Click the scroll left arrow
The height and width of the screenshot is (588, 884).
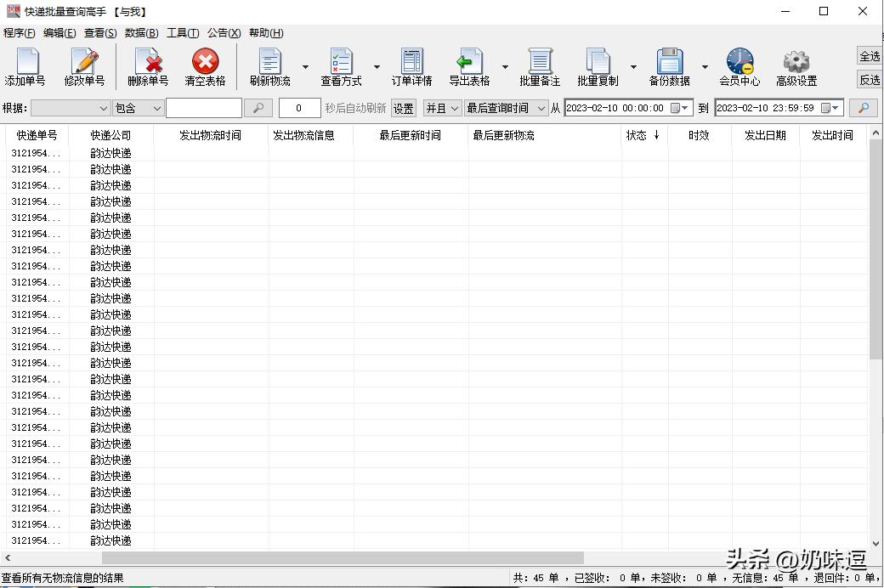click(x=8, y=557)
